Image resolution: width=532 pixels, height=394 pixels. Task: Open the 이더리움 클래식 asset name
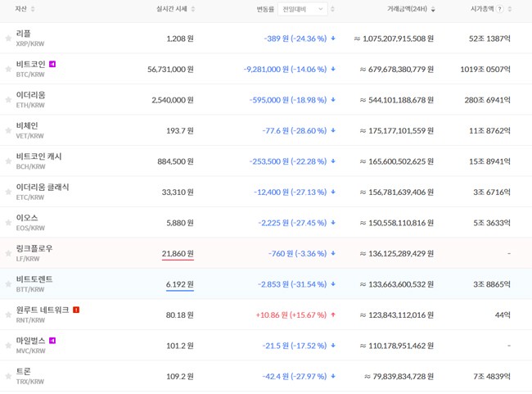coord(43,187)
